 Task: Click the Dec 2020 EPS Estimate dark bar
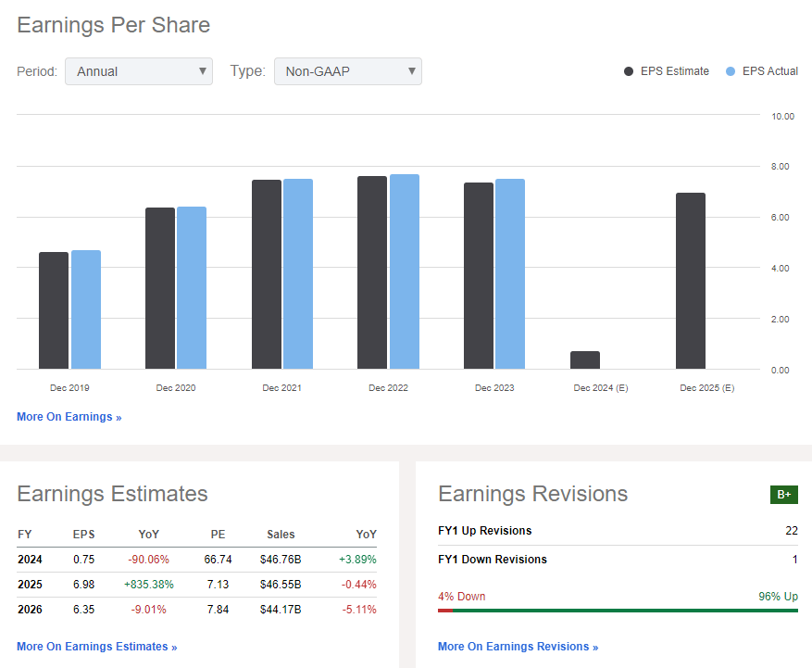coord(160,289)
